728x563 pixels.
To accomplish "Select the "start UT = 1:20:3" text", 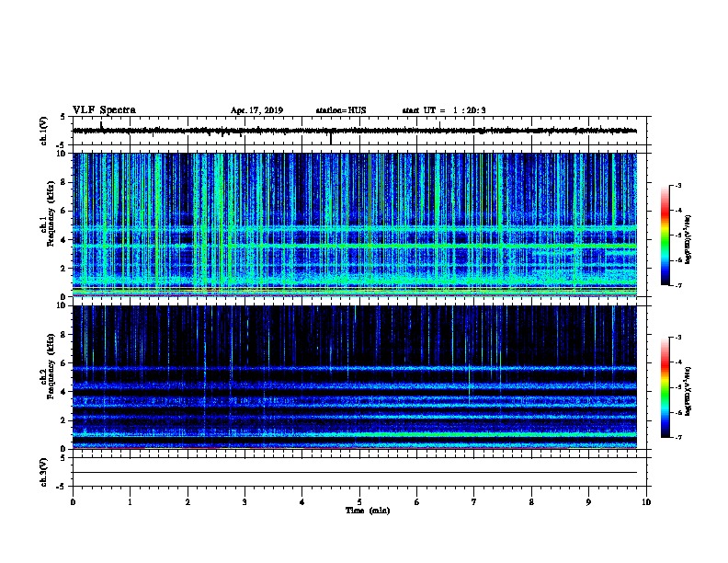I will [444, 110].
